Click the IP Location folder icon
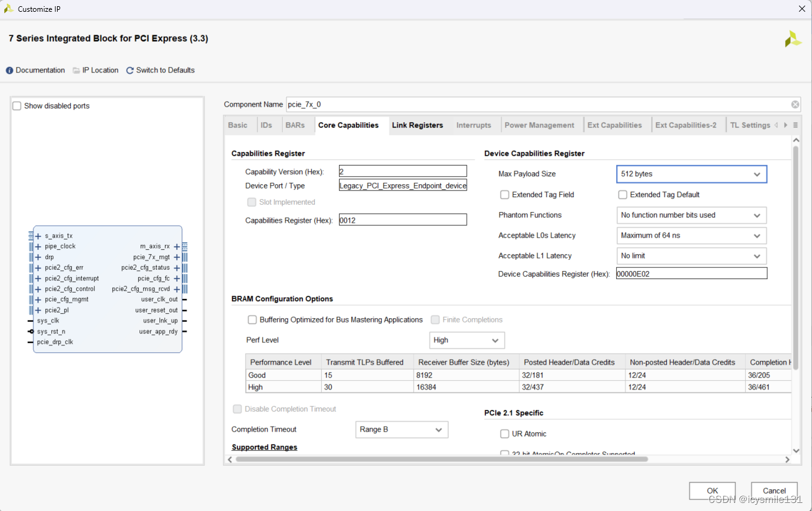Screen dimensions: 812x511 coord(76,71)
